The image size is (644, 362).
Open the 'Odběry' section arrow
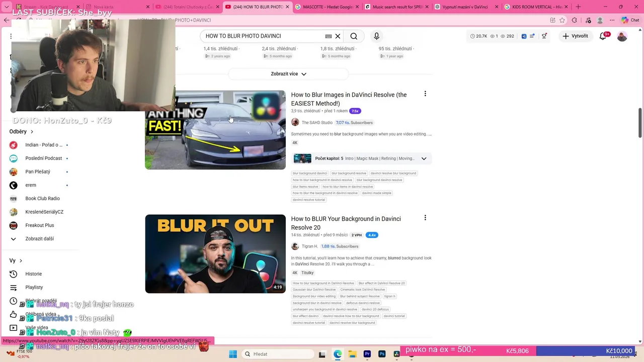click(32, 132)
